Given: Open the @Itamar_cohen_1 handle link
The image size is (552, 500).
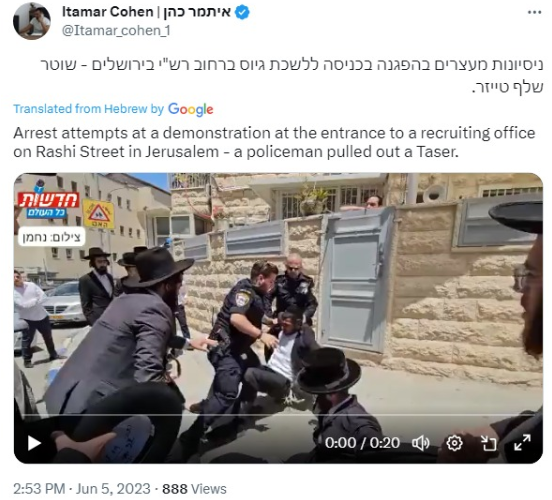Looking at the screenshot, I should [116, 31].
